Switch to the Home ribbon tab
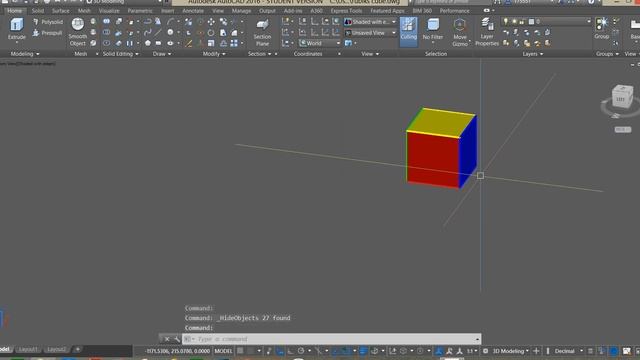Viewport: 640px width, 360px height. coord(15,11)
